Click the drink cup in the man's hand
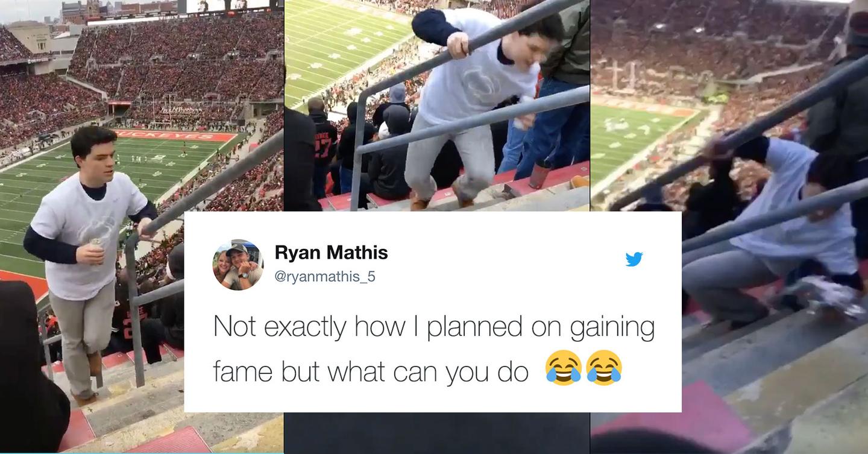Screen dimensions: 868x454 coord(95,247)
